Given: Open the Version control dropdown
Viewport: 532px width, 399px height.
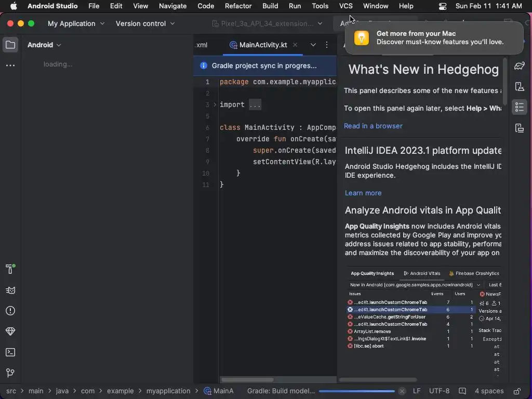Looking at the screenshot, I should coord(145,23).
